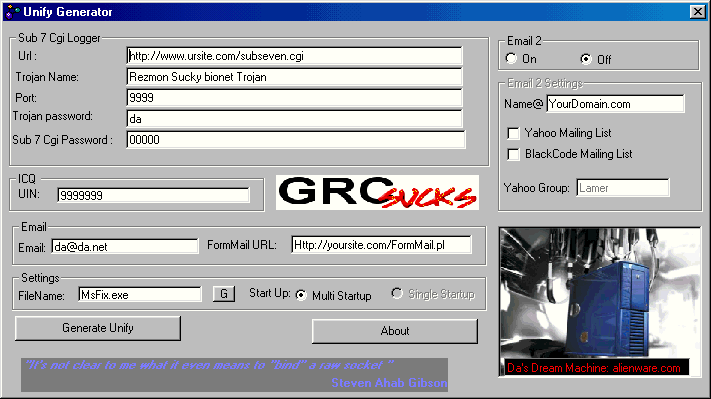
Task: Select the Port input box
Action: click(x=294, y=97)
